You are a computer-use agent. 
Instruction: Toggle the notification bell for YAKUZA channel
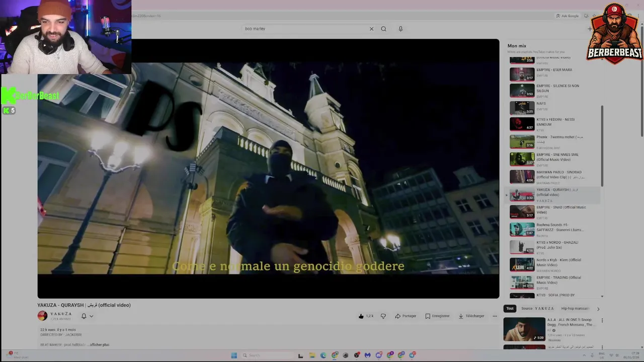[84, 316]
